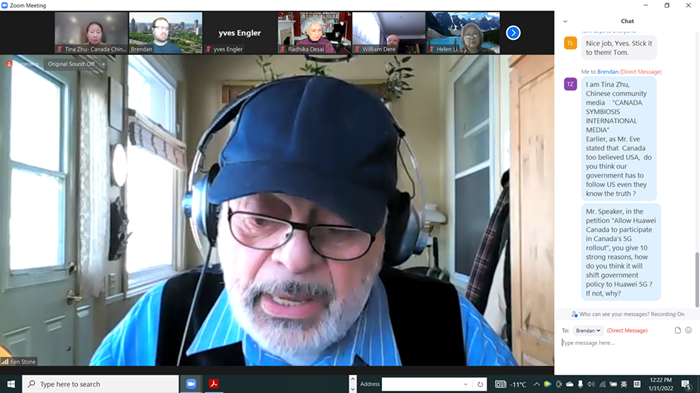The image size is (700, 393).
Task: Open Zoom from the taskbar
Action: [x=191, y=384]
